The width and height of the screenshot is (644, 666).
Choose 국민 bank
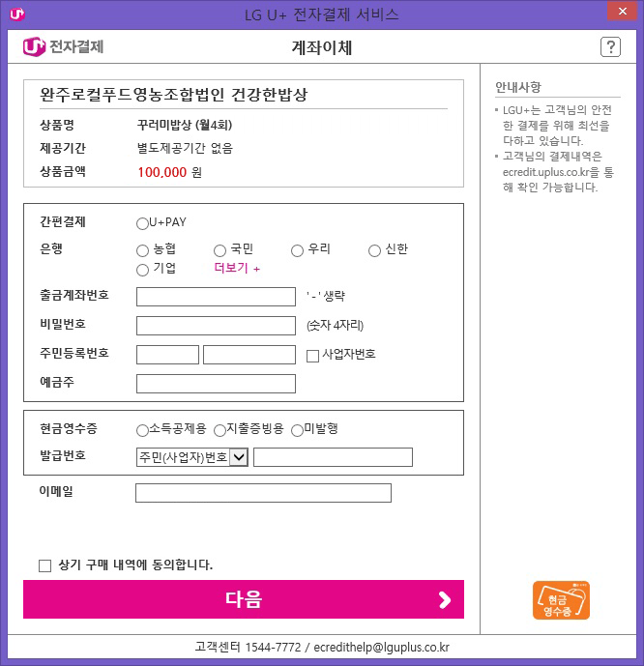(220, 250)
